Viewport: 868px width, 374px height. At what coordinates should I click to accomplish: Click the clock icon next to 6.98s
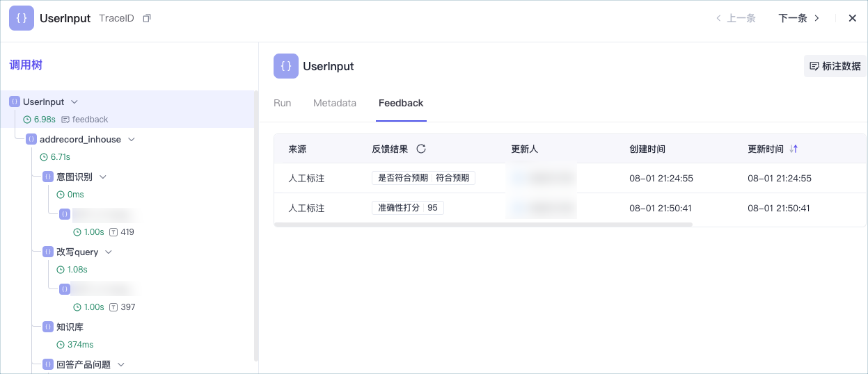[27, 120]
